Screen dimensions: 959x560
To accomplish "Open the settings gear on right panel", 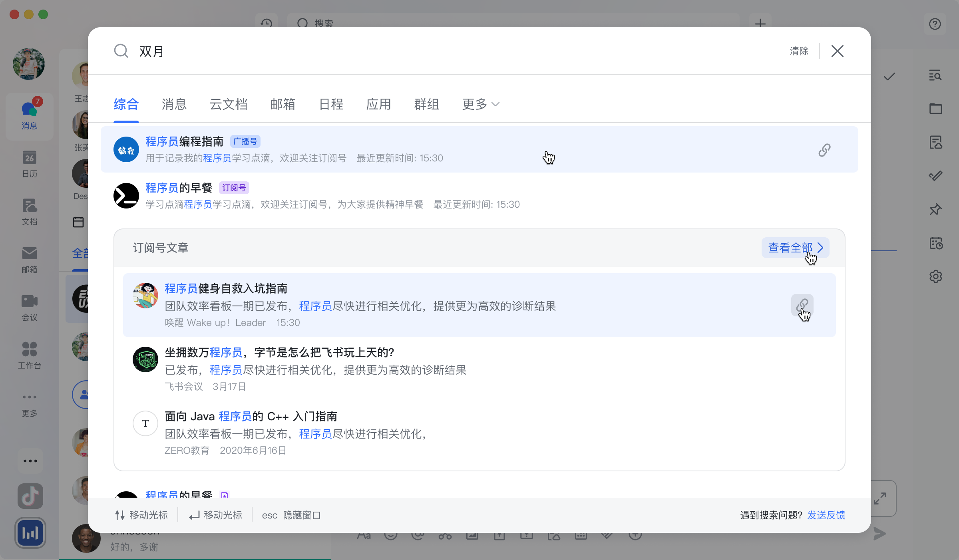I will click(935, 276).
